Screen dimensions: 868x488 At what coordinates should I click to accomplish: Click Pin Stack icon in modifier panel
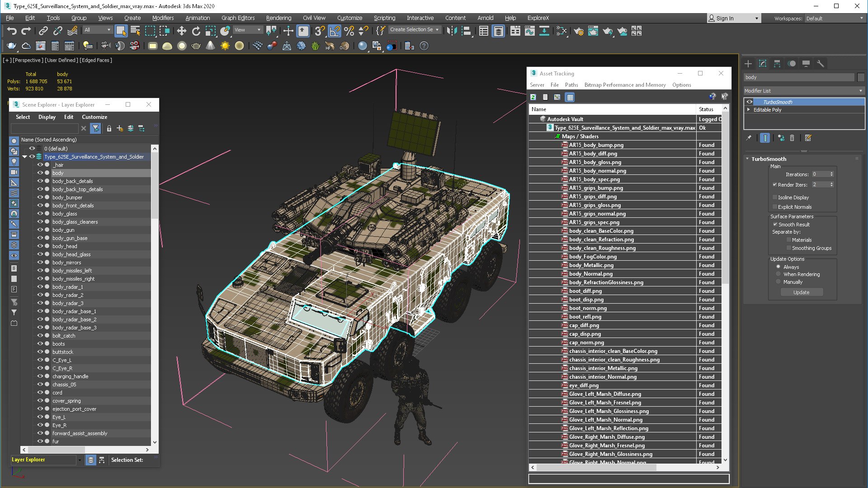[749, 138]
